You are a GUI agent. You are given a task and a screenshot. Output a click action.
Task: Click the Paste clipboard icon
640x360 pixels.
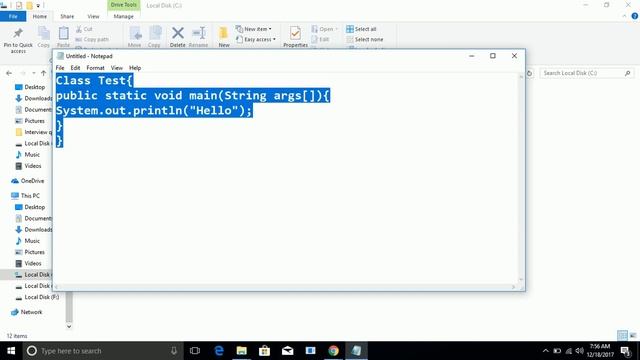(x=63, y=33)
